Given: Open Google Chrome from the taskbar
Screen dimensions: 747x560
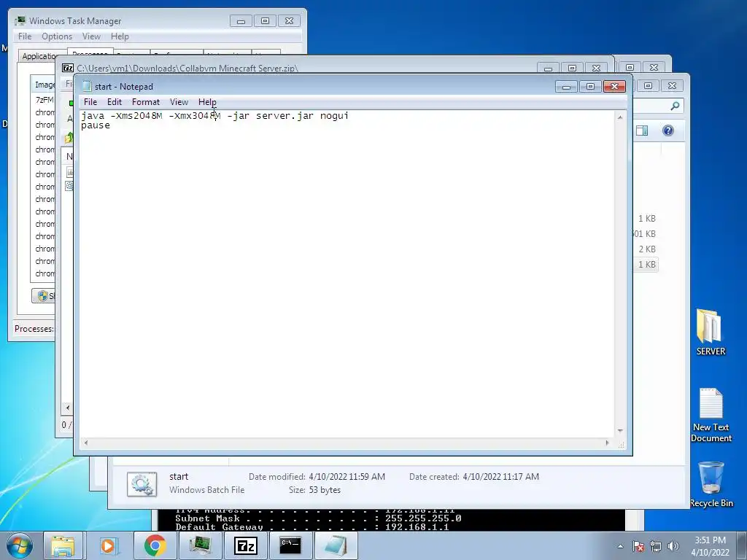Looking at the screenshot, I should 155,545.
